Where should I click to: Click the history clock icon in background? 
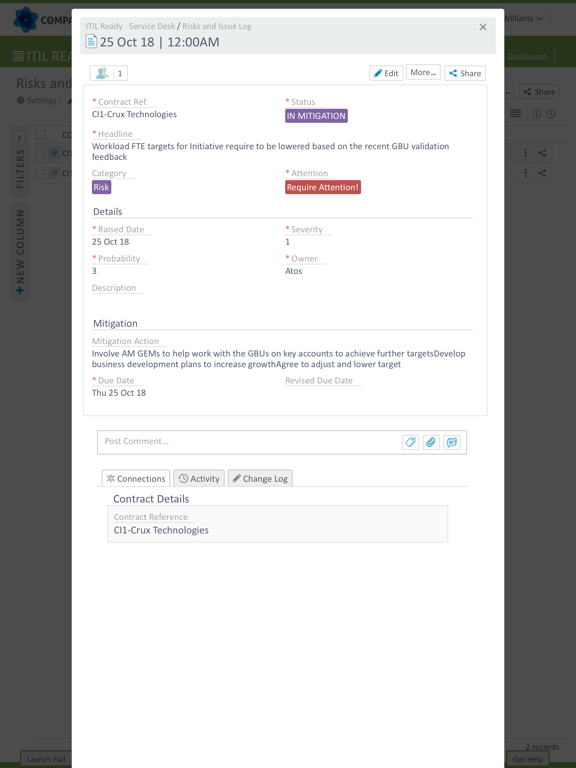click(551, 114)
